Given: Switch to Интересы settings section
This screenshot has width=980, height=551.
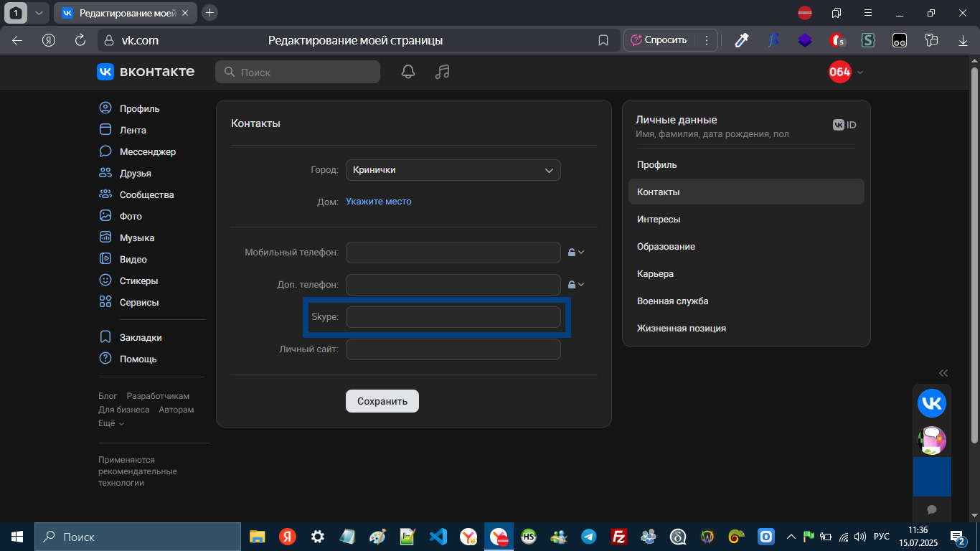Looking at the screenshot, I should point(746,220).
